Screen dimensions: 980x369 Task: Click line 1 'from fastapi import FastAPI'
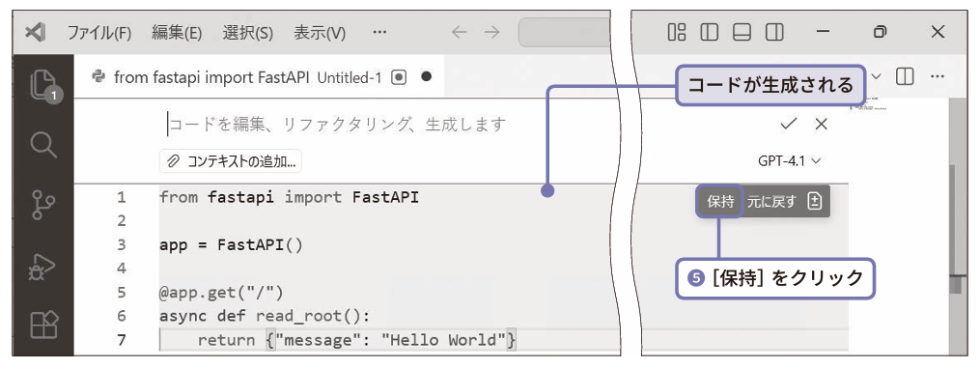[289, 198]
